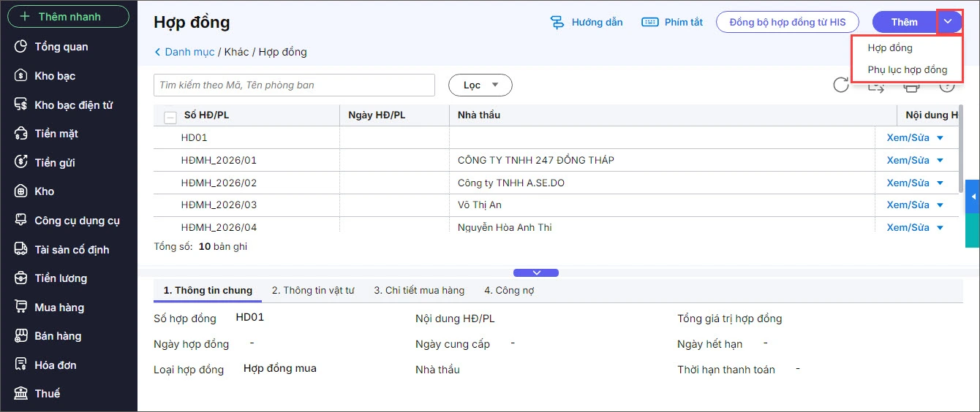The height and width of the screenshot is (412, 980).
Task: Collapse detail panel with purple chevron
Action: [536, 272]
